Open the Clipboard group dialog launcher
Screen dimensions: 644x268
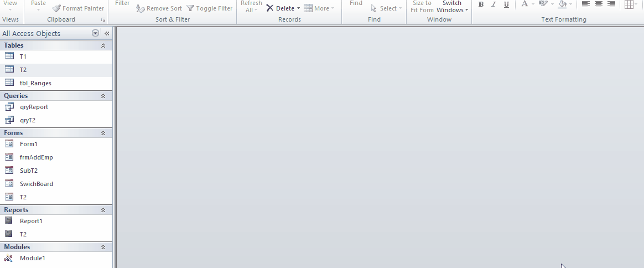click(103, 20)
